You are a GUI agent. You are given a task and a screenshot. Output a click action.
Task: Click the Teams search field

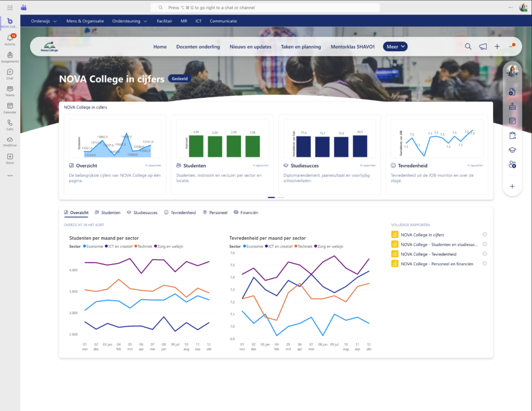pyautogui.click(x=265, y=7)
